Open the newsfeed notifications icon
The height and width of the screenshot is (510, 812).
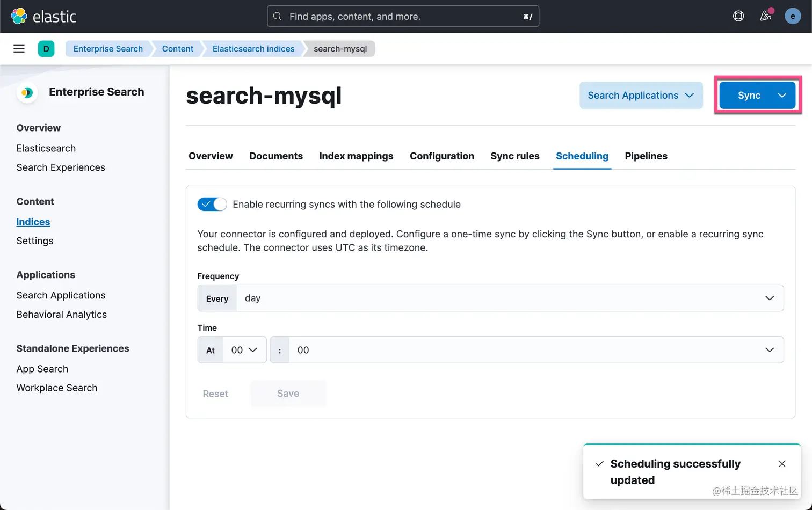pyautogui.click(x=766, y=16)
